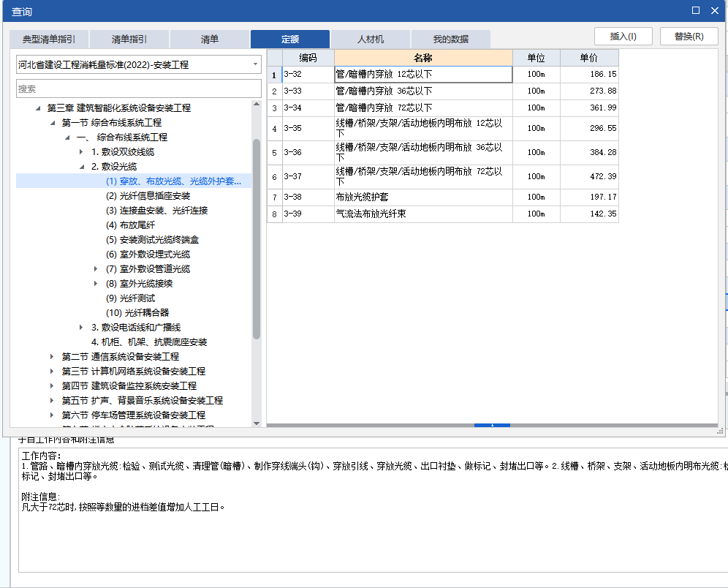Click the 名称 column header

pyautogui.click(x=423, y=58)
